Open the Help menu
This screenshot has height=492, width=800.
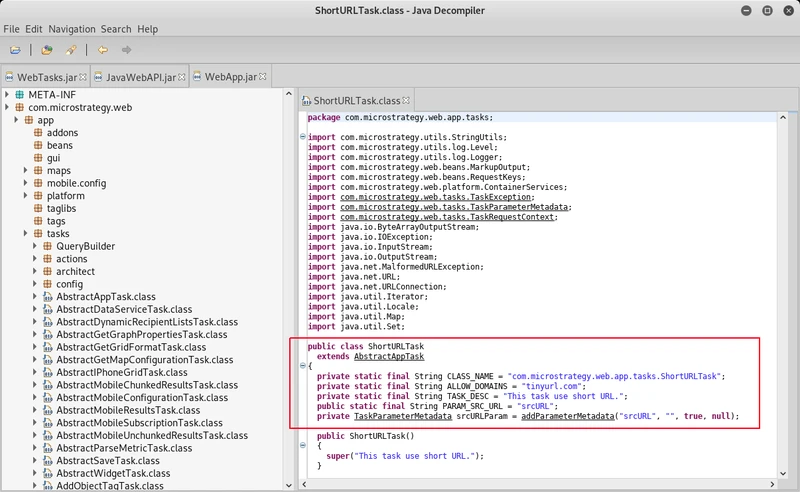(x=147, y=29)
